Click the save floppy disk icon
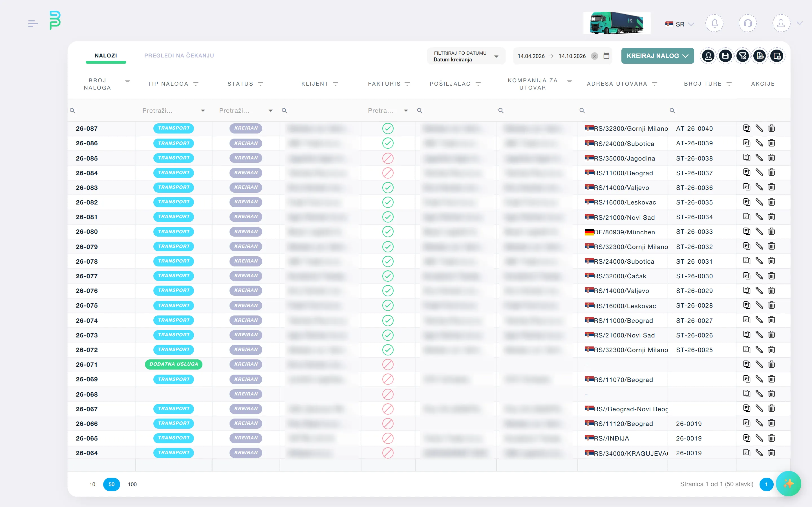 (725, 56)
